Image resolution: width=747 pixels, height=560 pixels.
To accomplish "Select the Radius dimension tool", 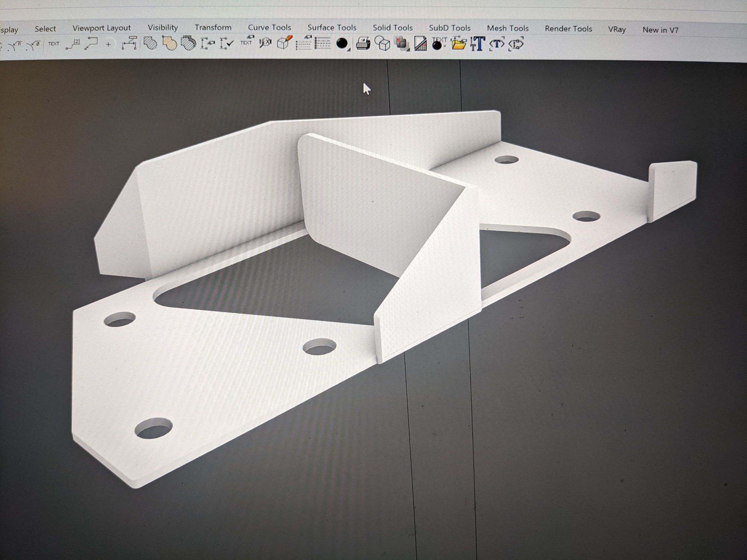I will point(15,45).
